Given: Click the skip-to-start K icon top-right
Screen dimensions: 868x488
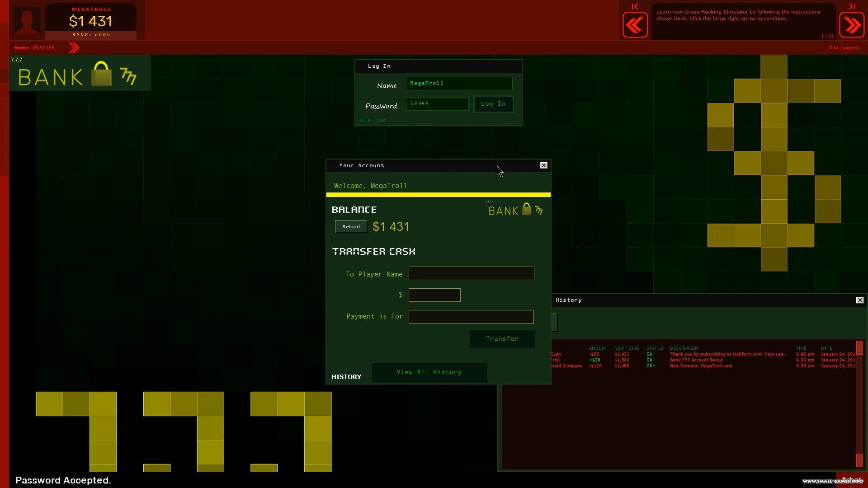Looking at the screenshot, I should [635, 7].
